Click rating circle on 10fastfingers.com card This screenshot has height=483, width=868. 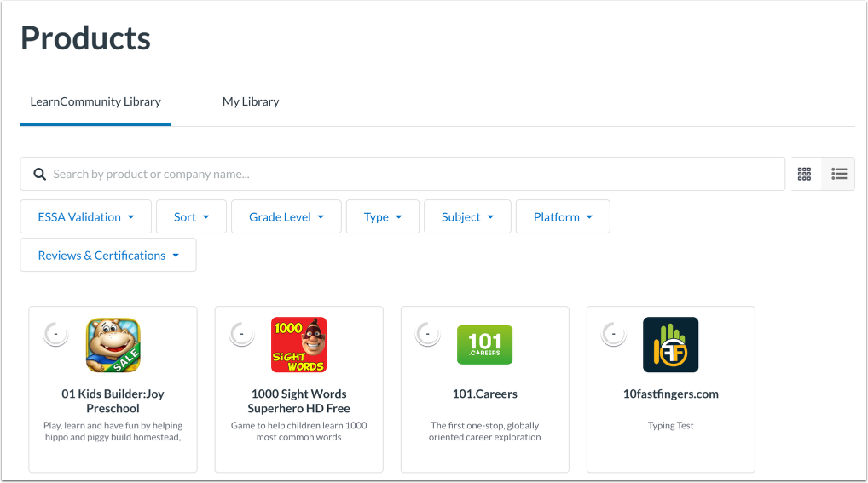click(x=613, y=334)
